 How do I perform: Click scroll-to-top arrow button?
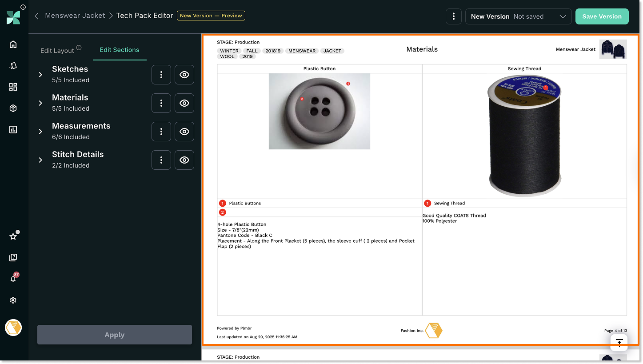(619, 342)
